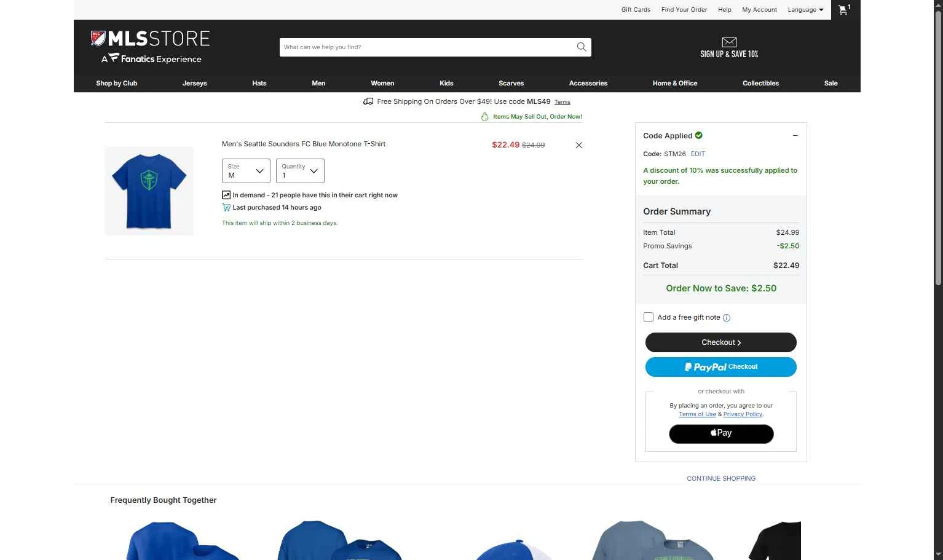
Task: Open the Kids menu
Action: [x=447, y=83]
